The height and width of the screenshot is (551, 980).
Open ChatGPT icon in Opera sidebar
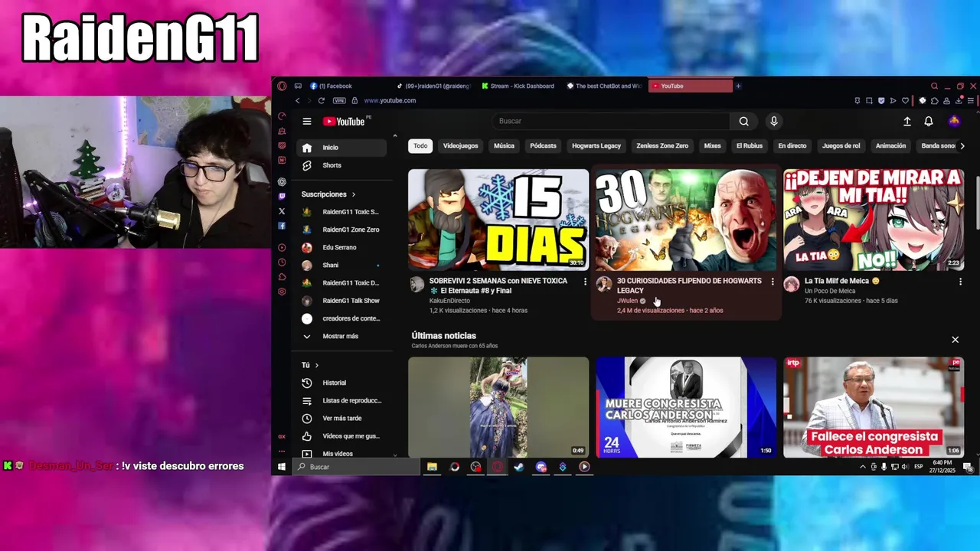point(282,181)
